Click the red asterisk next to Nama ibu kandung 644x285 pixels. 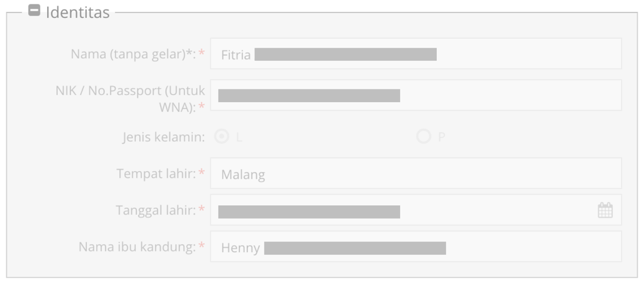click(202, 245)
